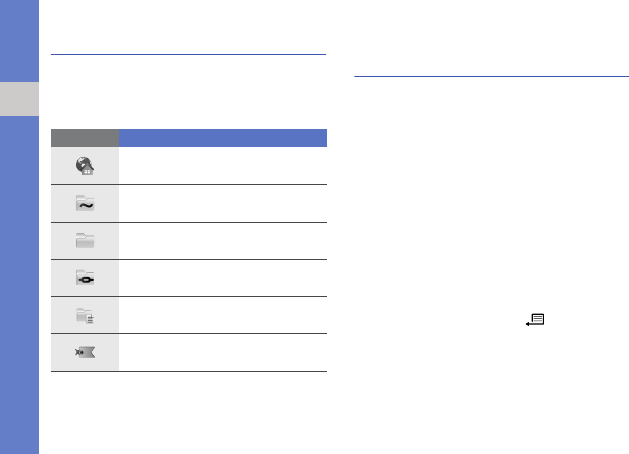This screenshot has width=629, height=454.
Task: Select the folder icon with chain link
Action: coord(85,278)
